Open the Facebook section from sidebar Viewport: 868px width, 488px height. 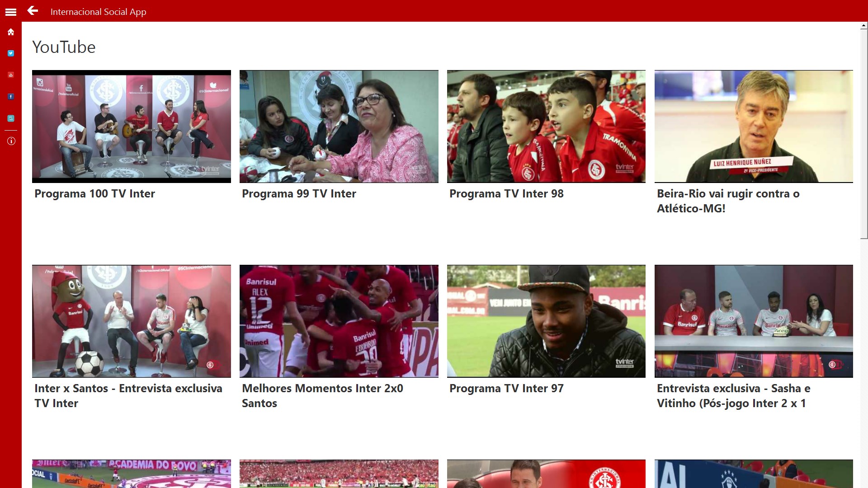11,97
